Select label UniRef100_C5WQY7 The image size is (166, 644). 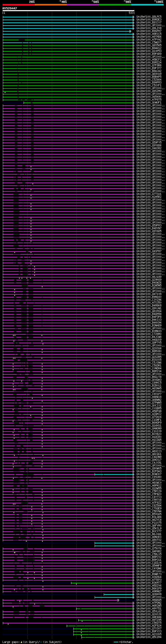pos(149,42)
